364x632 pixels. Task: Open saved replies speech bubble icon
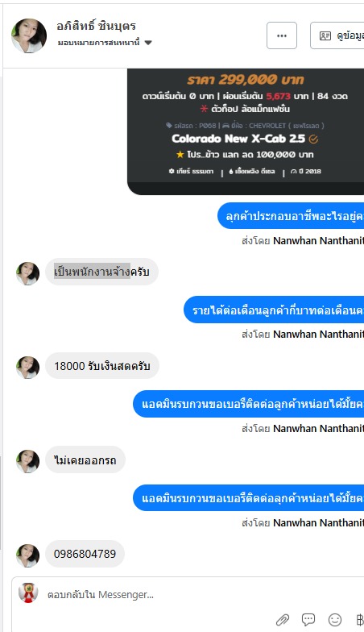[x=308, y=619]
